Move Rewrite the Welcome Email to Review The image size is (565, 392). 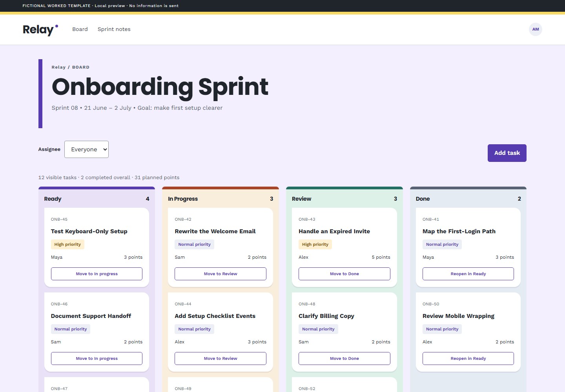pos(221,274)
